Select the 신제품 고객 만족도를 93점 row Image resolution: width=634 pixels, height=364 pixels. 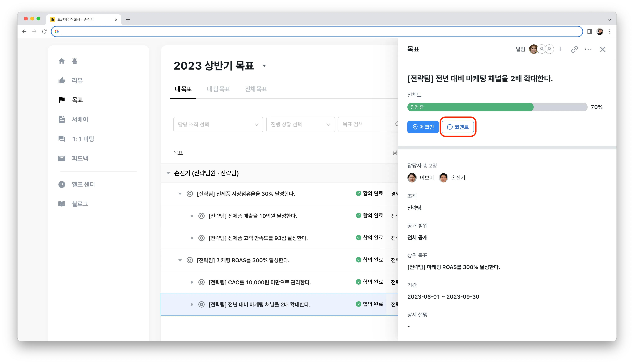(x=279, y=238)
